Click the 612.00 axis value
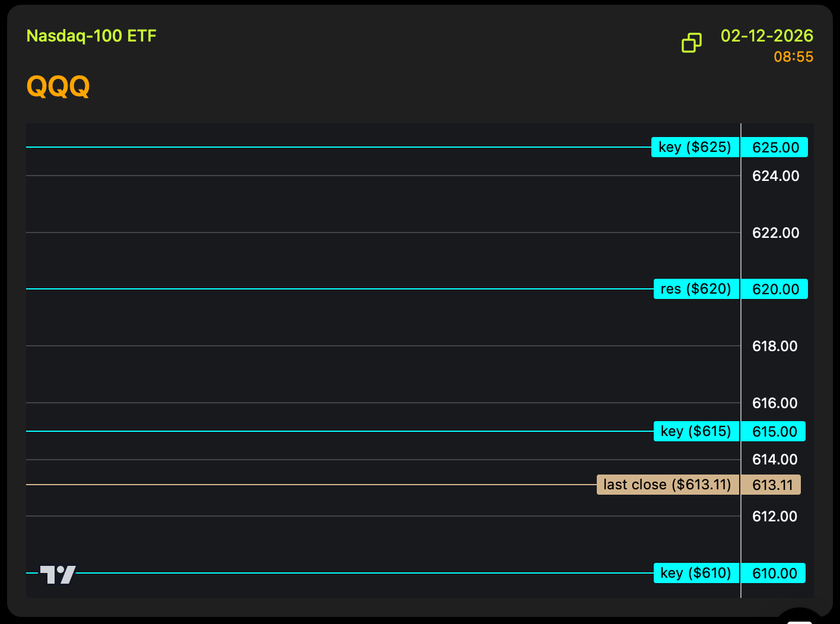Screen dimensions: 840x624 pyautogui.click(x=775, y=517)
